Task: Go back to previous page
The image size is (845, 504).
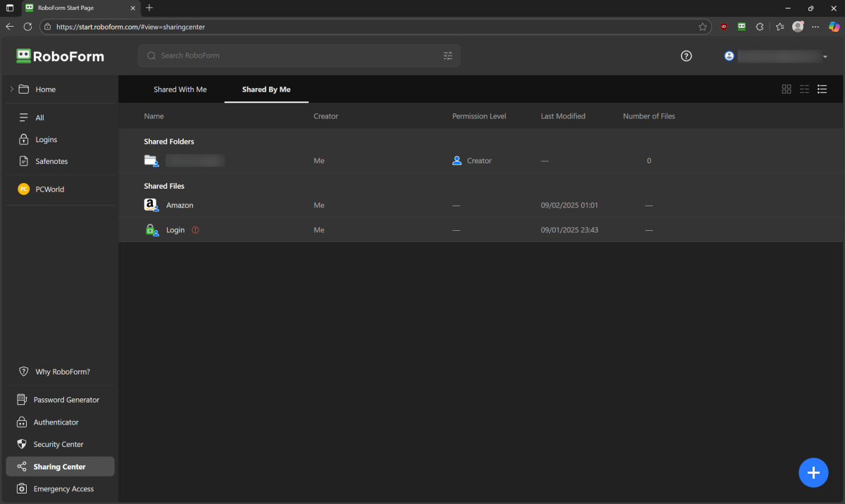Action: 10,27
